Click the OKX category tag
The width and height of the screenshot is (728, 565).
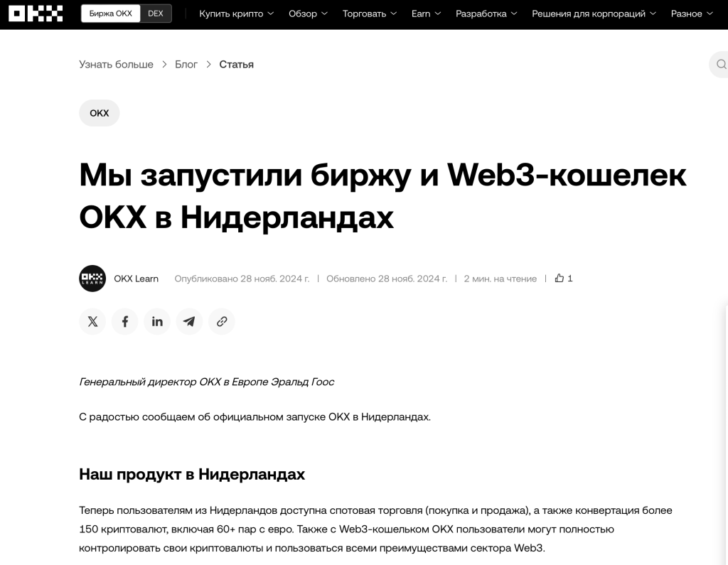100,113
